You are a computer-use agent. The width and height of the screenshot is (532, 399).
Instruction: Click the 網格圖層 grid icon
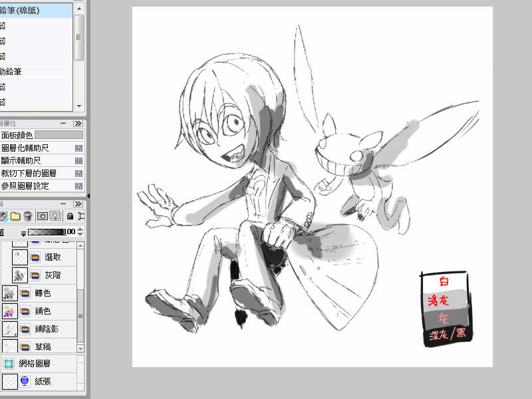9,364
